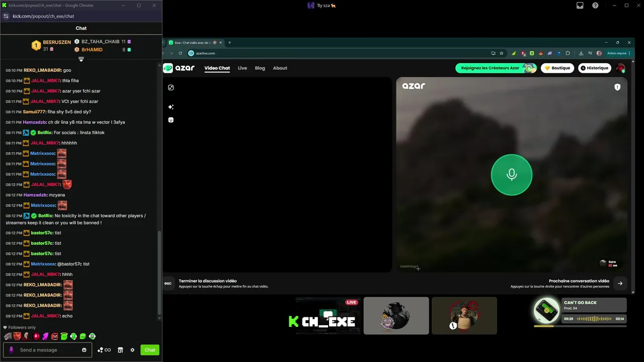The height and width of the screenshot is (362, 644).
Task: Open the Blog tab on Azar
Action: click(260, 68)
